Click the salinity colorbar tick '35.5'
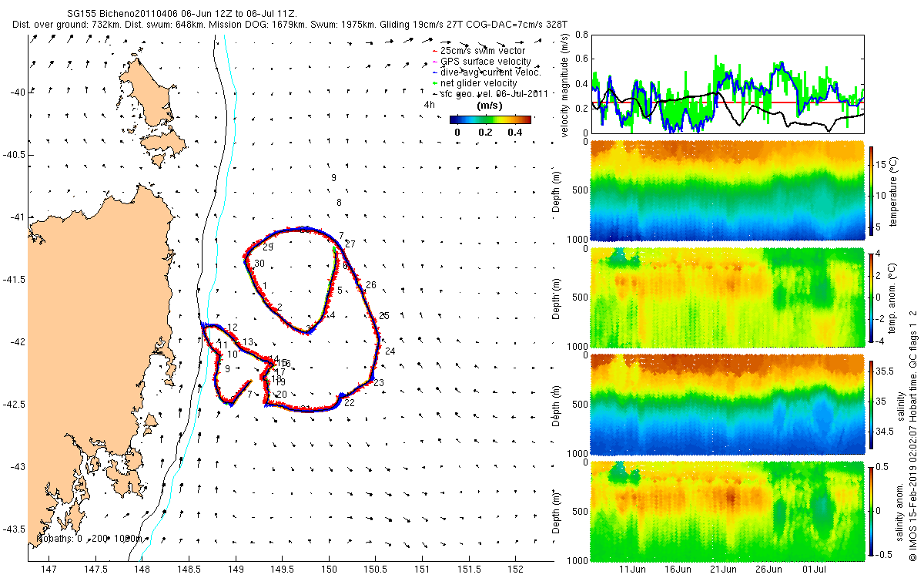 click(886, 371)
